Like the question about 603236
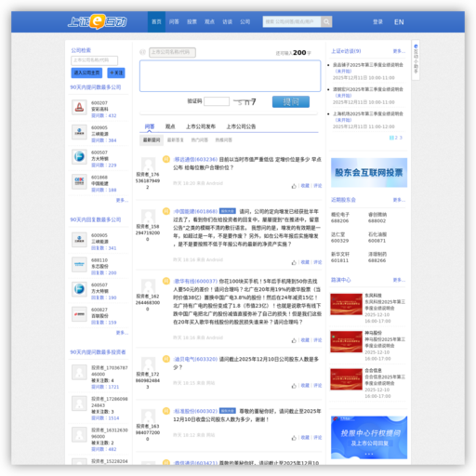 pyautogui.click(x=294, y=186)
